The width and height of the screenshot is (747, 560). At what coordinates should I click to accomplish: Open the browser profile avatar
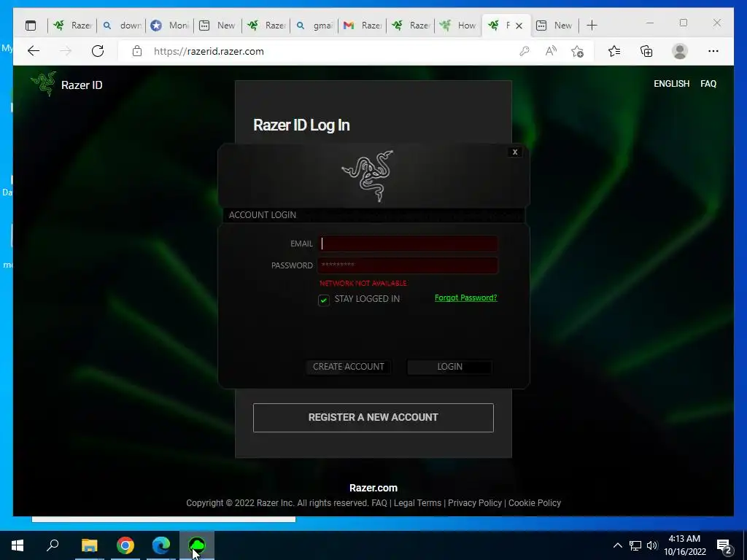coord(680,51)
